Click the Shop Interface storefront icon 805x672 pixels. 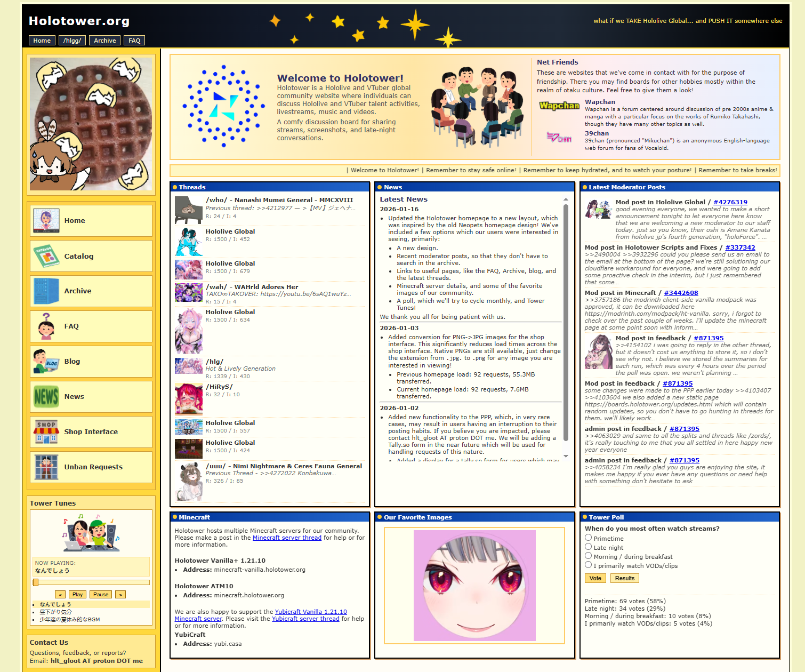coord(46,432)
